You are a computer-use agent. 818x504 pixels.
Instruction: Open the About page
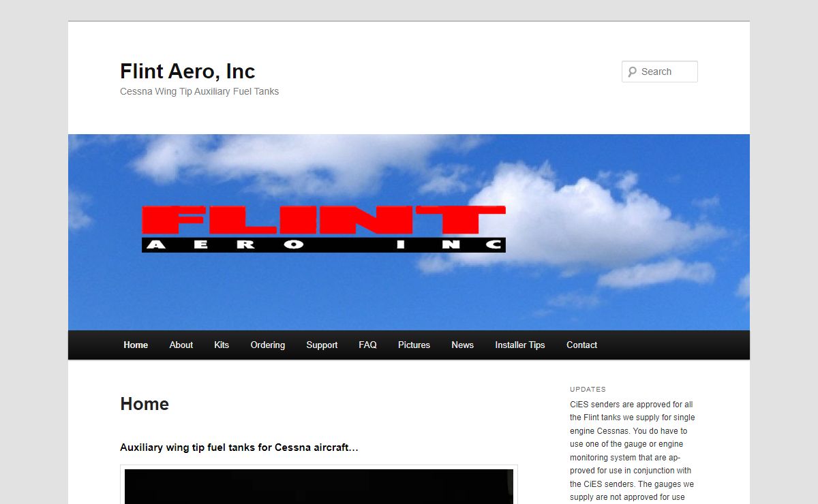click(181, 345)
